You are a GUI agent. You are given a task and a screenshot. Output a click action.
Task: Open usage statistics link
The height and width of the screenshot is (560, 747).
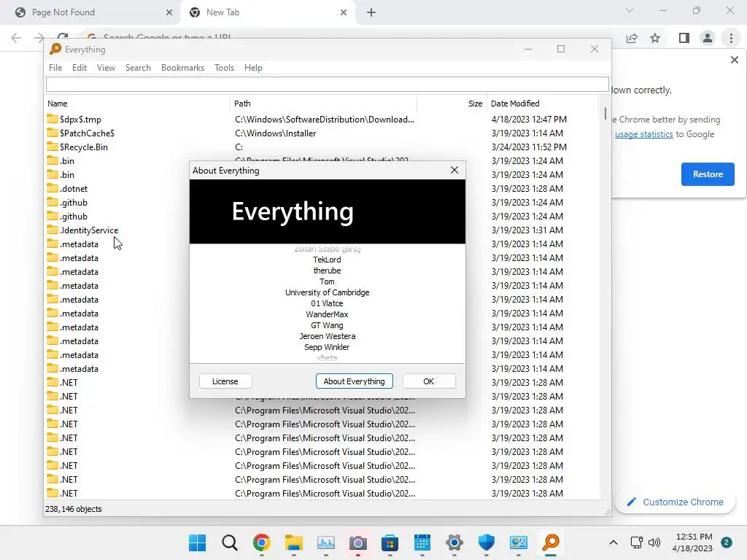click(643, 134)
